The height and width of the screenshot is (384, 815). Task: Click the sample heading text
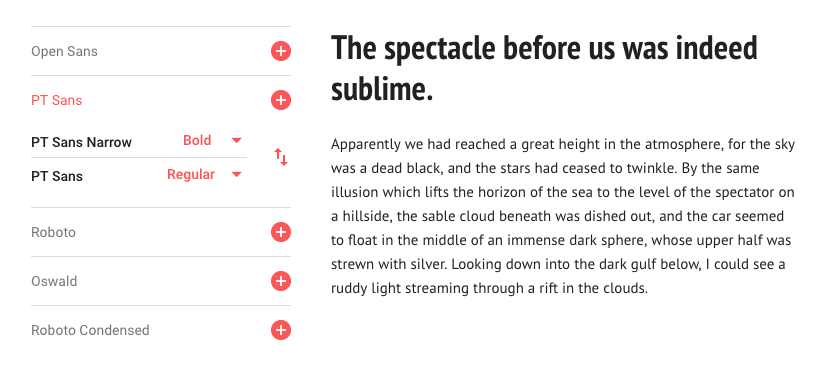point(544,69)
